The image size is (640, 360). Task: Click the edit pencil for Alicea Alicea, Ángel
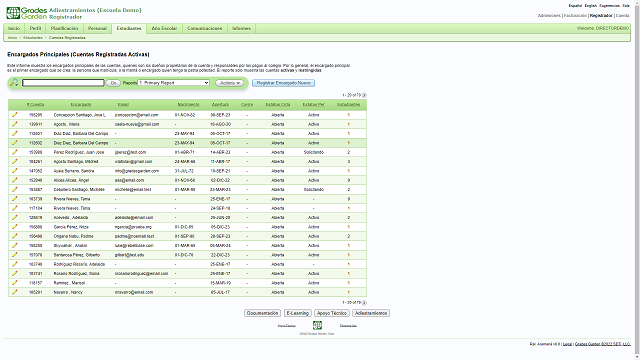pos(15,180)
